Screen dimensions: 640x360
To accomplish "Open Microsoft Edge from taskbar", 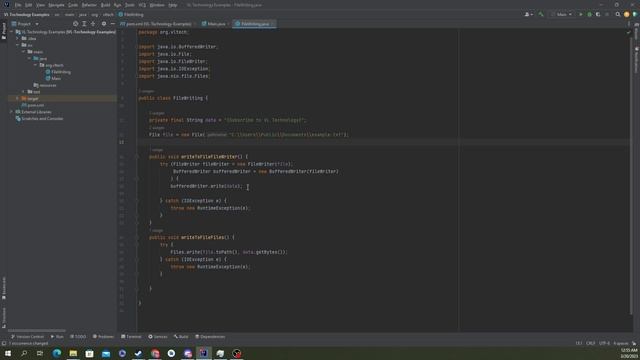I will [x=57, y=353].
